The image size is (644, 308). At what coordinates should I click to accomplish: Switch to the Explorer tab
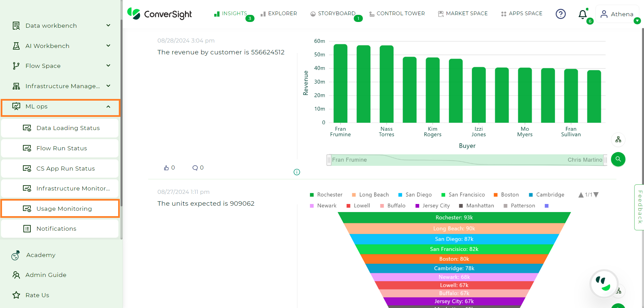279,14
